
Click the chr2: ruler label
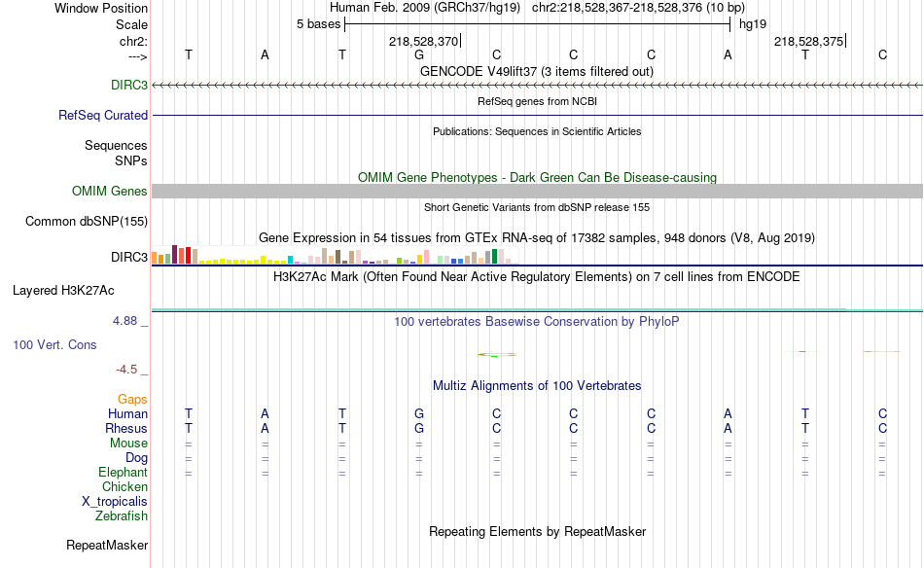pos(133,41)
